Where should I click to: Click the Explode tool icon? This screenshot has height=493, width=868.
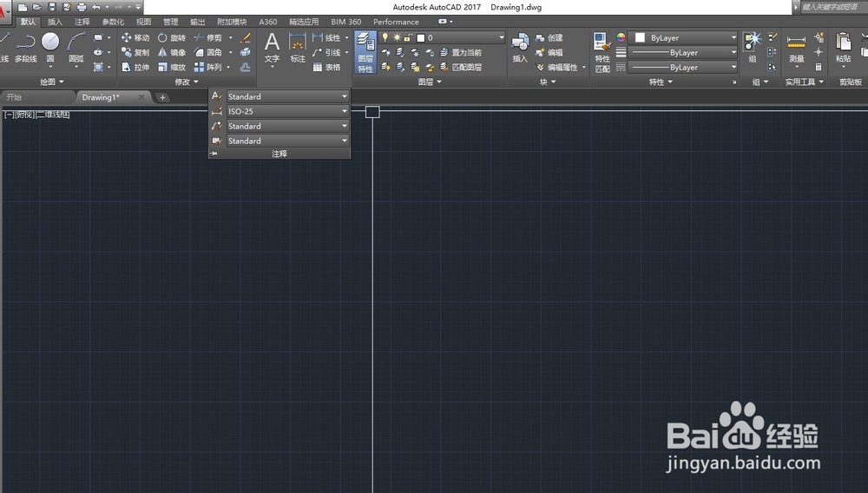pos(246,53)
